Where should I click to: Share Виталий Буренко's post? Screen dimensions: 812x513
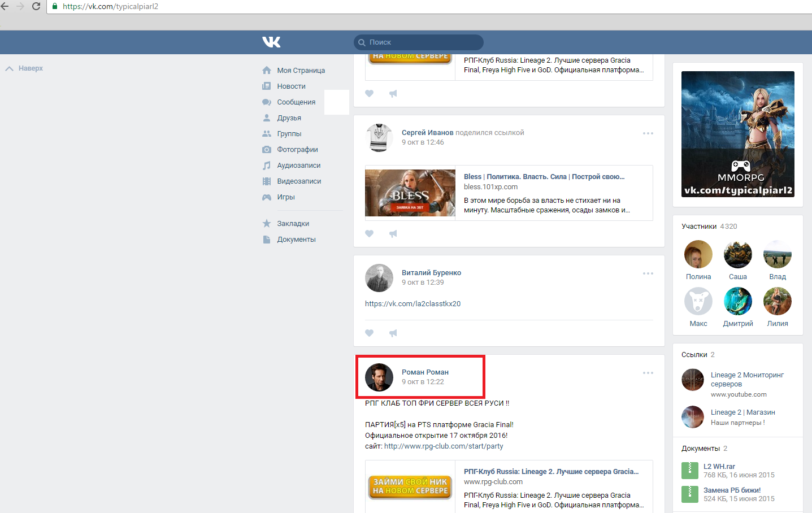tap(393, 333)
